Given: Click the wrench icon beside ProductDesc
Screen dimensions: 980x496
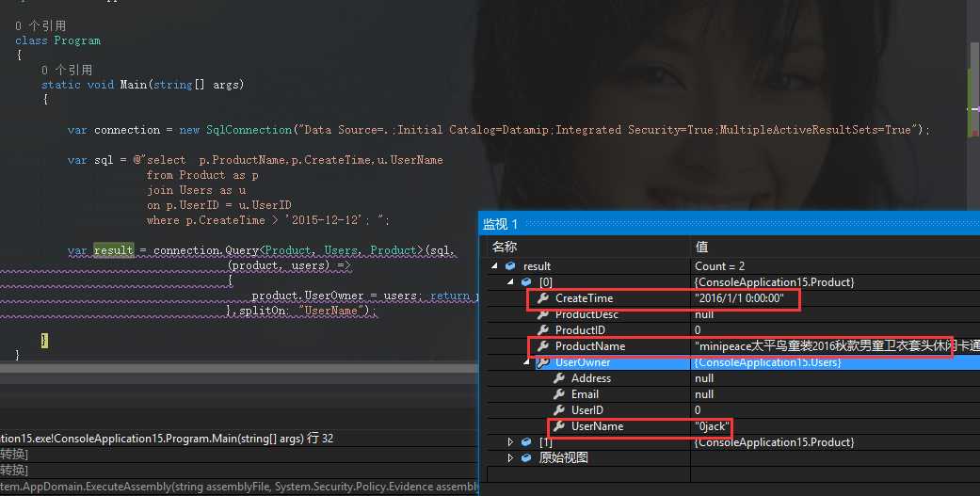Looking at the screenshot, I should click(542, 314).
